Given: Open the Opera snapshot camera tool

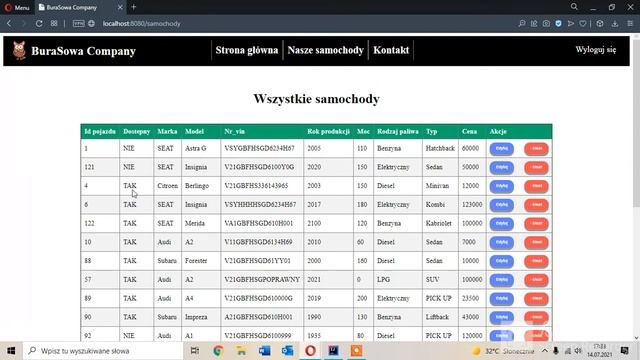Looking at the screenshot, I should pyautogui.click(x=546, y=24).
